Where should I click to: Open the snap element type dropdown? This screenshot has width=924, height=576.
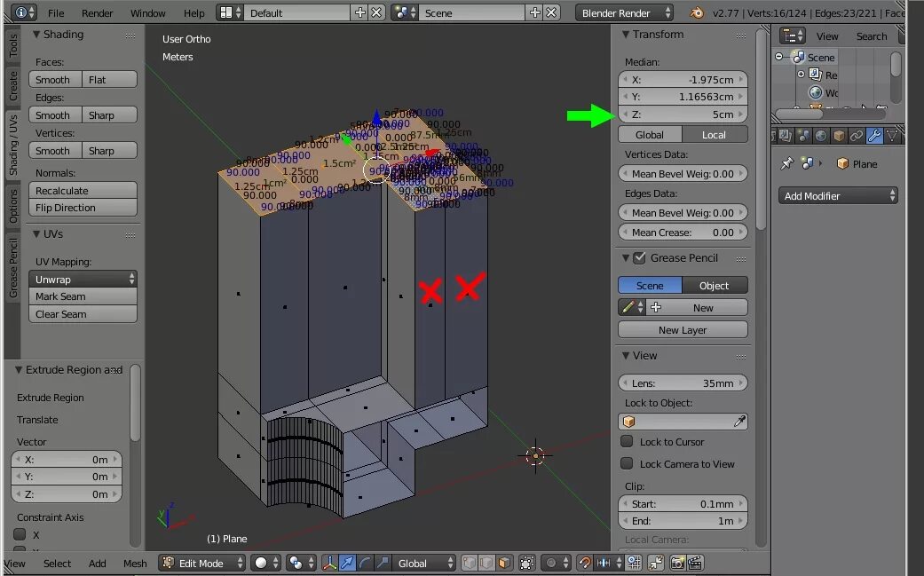click(607, 563)
